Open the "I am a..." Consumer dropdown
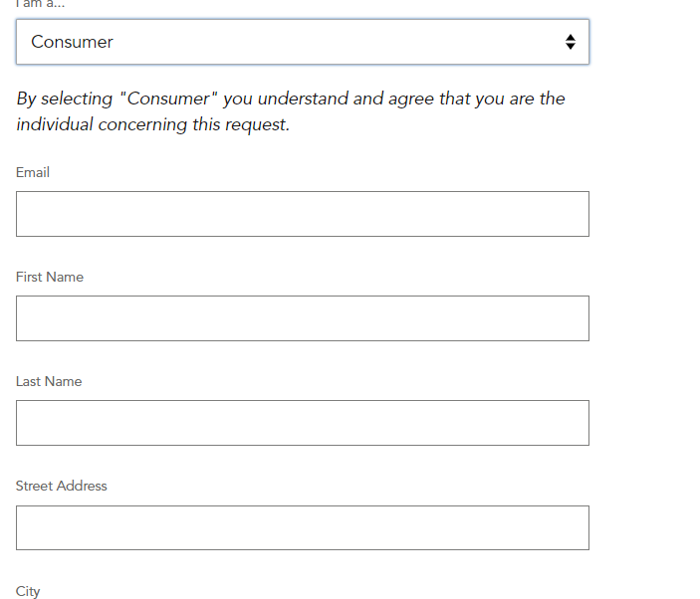Image resolution: width=700 pixels, height=599 pixels. (x=303, y=42)
